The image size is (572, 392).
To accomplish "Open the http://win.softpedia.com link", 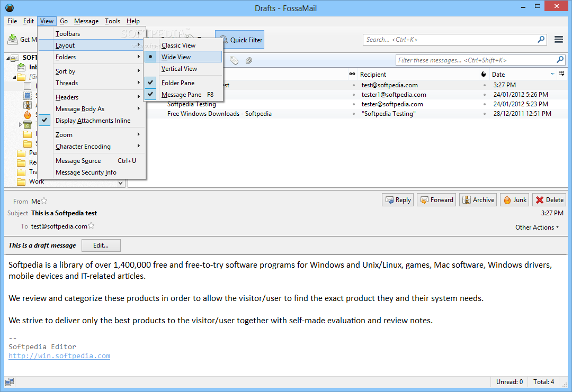I will coord(59,355).
